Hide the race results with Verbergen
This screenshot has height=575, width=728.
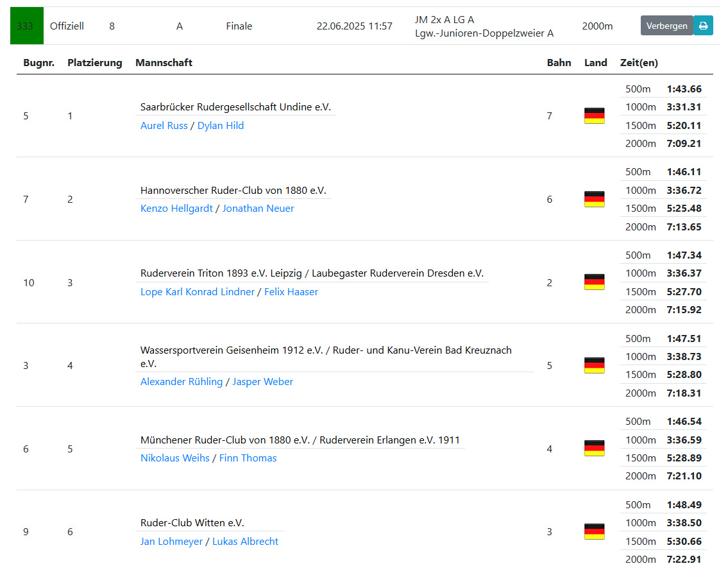pos(666,26)
